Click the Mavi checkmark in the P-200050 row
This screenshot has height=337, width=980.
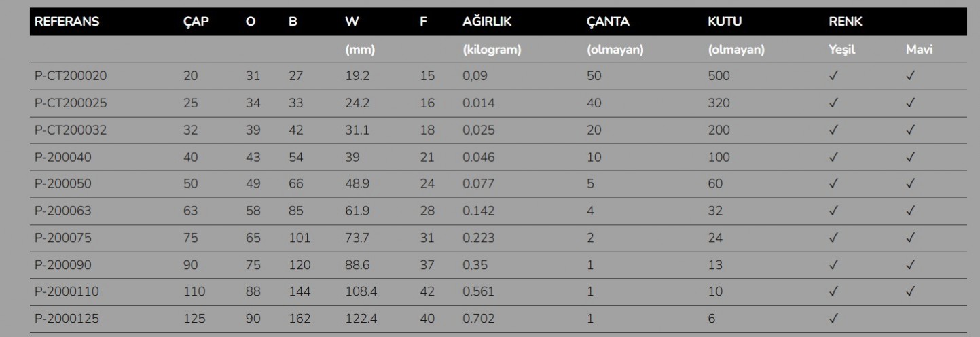pyautogui.click(x=910, y=184)
